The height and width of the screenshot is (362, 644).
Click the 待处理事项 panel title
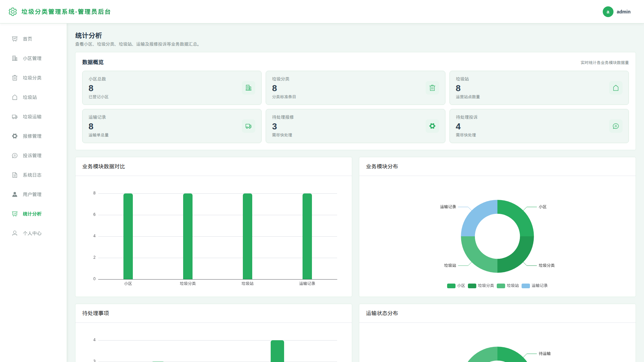(96, 313)
